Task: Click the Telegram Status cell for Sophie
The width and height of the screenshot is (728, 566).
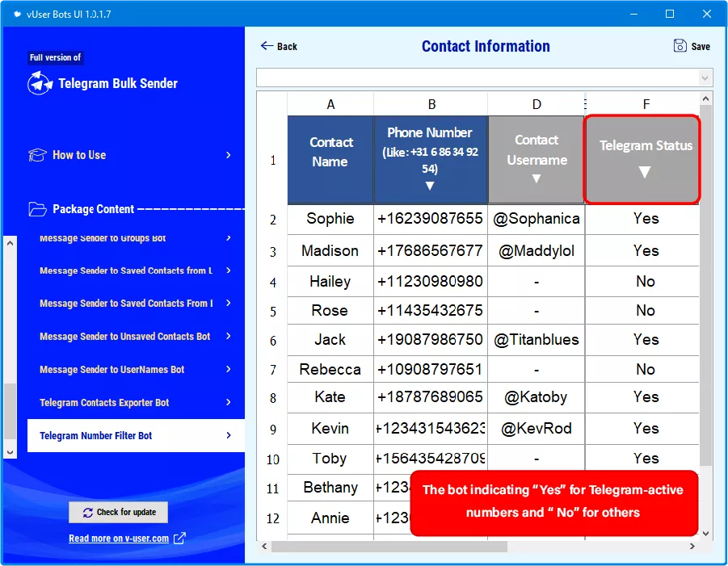Action: coord(642,220)
